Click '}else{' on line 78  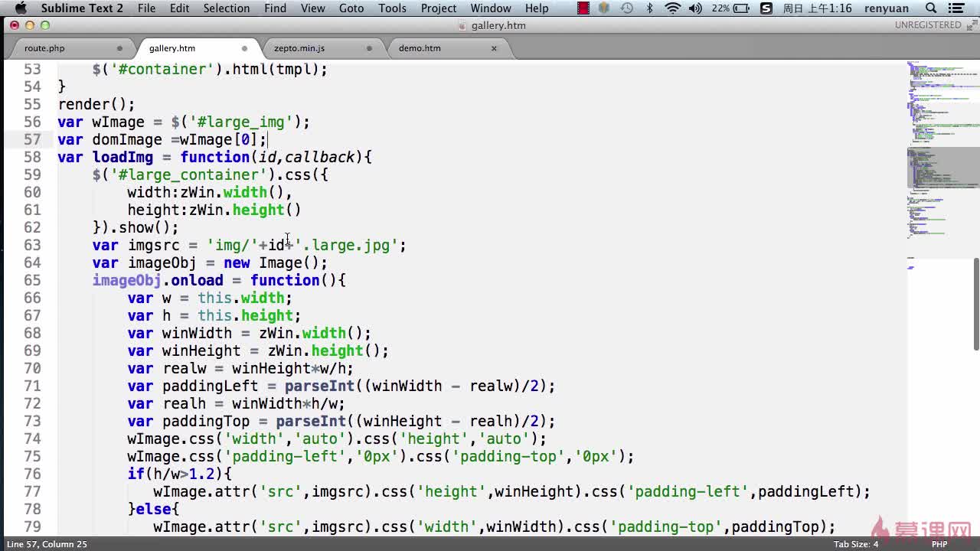pos(153,509)
